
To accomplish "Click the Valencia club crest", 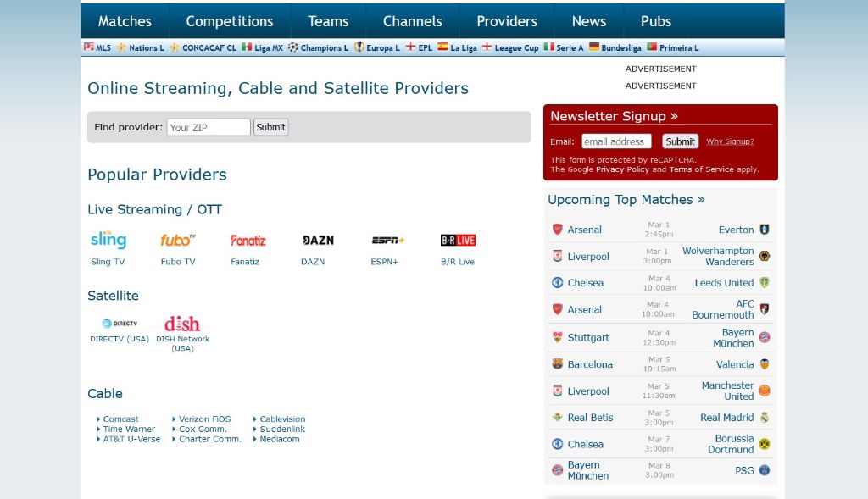I will pyautogui.click(x=765, y=364).
